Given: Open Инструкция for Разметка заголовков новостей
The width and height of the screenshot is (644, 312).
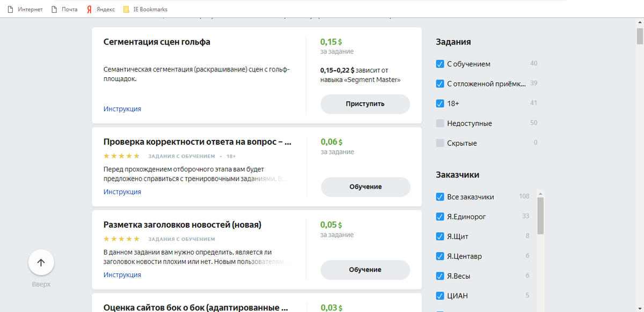Looking at the screenshot, I should [x=122, y=275].
